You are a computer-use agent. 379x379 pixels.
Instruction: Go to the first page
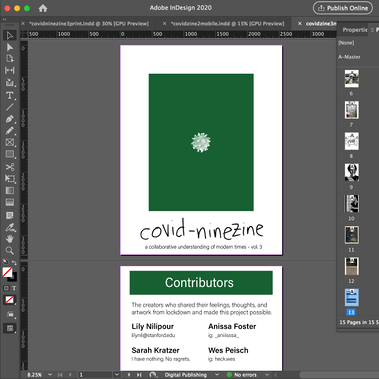pos(60,375)
